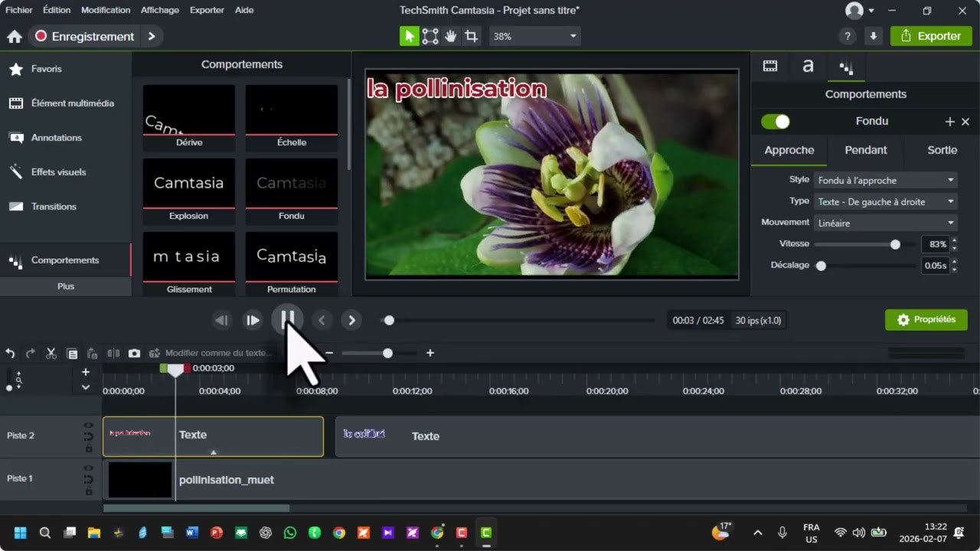Go to the Home screen icon
The image size is (980, 551).
[14, 36]
